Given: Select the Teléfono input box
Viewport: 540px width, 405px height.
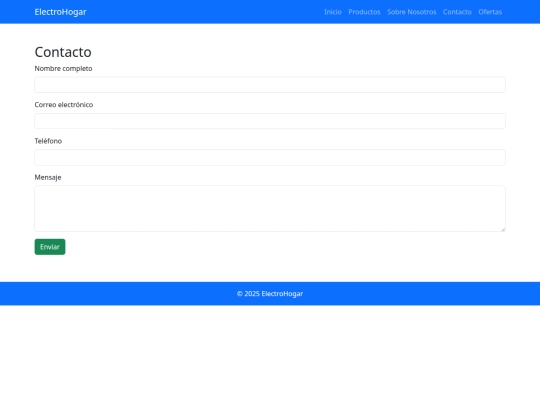Looking at the screenshot, I should point(270,157).
